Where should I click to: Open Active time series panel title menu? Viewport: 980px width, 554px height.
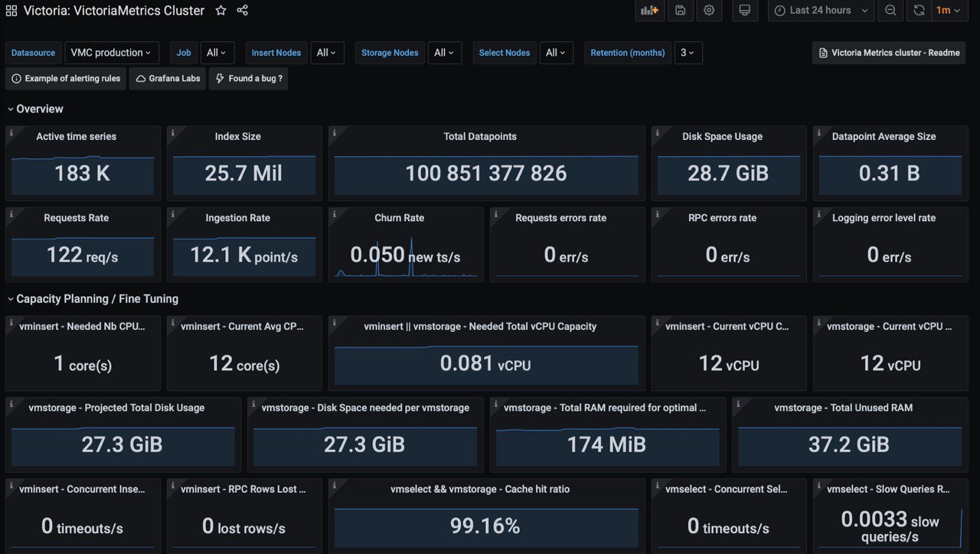(77, 136)
